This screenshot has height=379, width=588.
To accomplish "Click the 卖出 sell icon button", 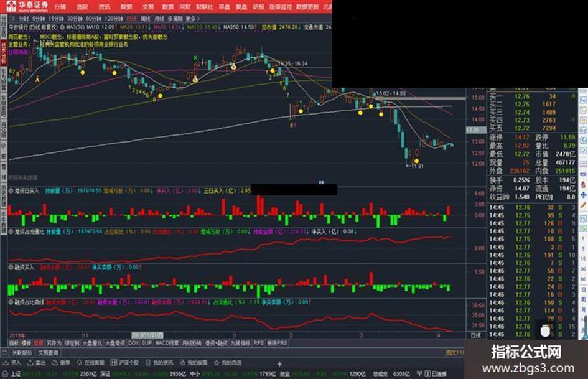I will coord(37,363).
